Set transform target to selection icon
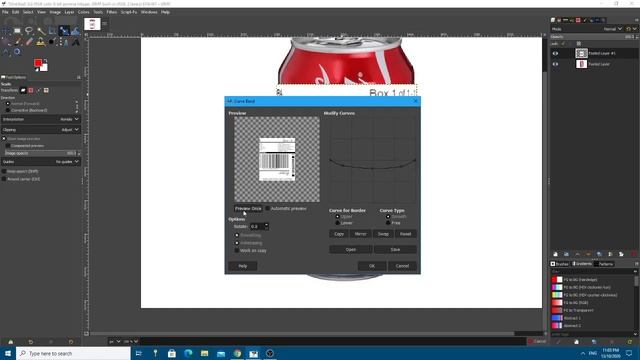The image size is (640, 360). (x=31, y=90)
